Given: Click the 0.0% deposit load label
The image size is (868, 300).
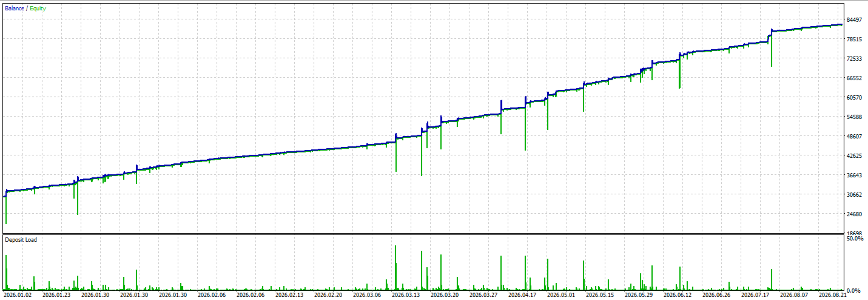Looking at the screenshot, I should click(853, 290).
